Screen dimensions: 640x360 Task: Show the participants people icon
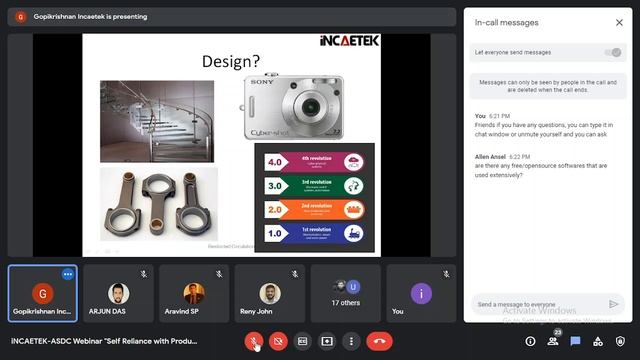pos(553,341)
